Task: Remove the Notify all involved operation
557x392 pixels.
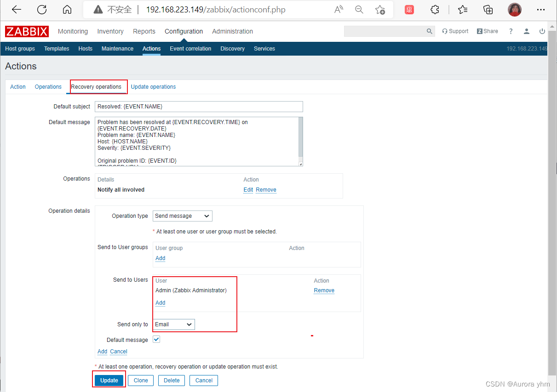Action: tap(266, 190)
